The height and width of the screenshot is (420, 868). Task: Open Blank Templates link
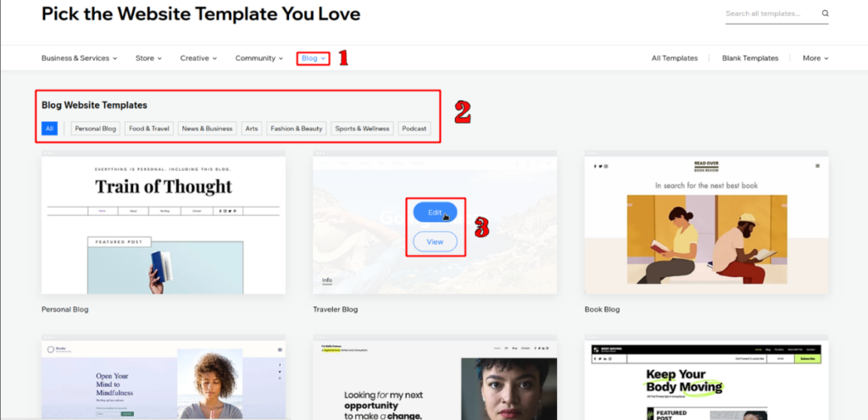coord(749,58)
